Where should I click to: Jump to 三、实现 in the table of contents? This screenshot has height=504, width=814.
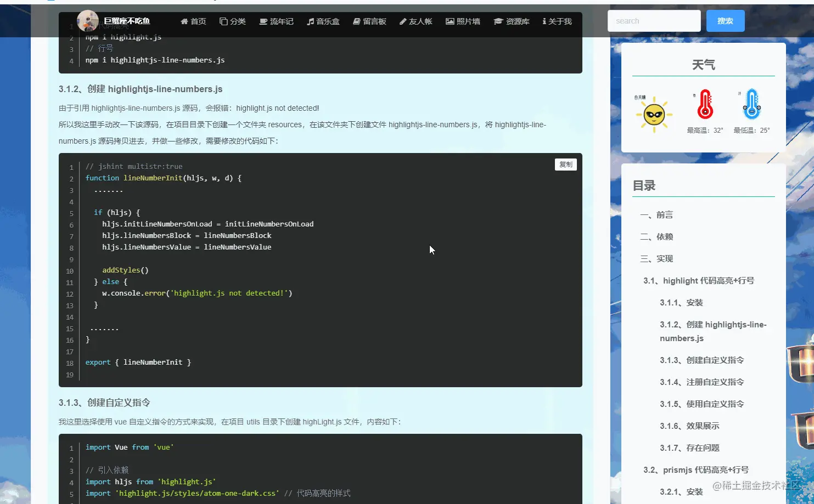point(656,259)
